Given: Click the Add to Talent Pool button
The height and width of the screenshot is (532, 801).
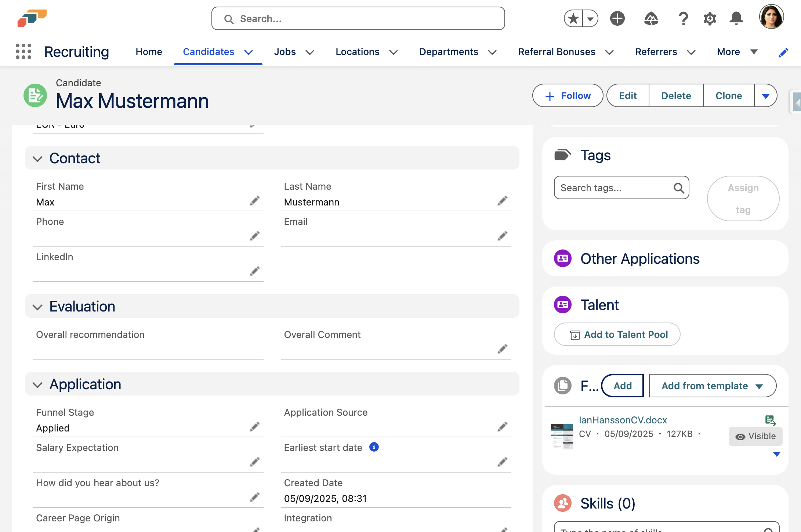Looking at the screenshot, I should pyautogui.click(x=617, y=334).
